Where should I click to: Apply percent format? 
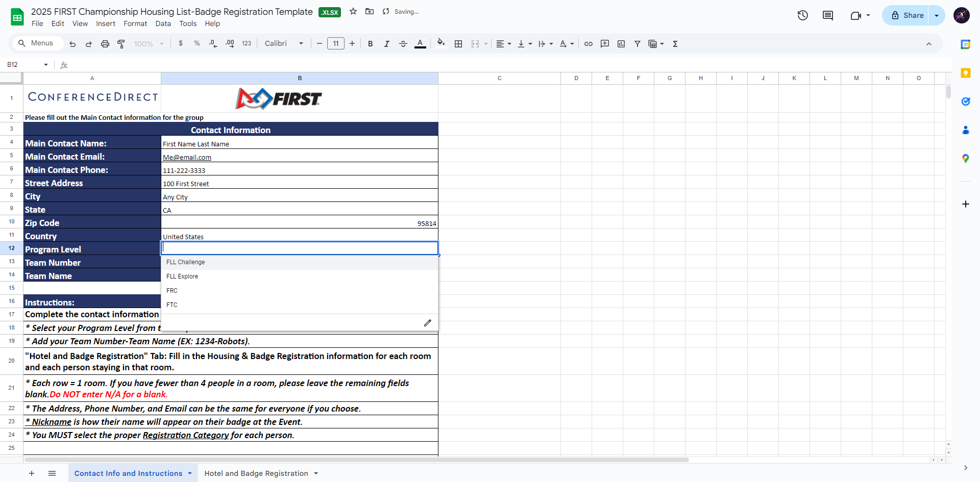[x=197, y=43]
